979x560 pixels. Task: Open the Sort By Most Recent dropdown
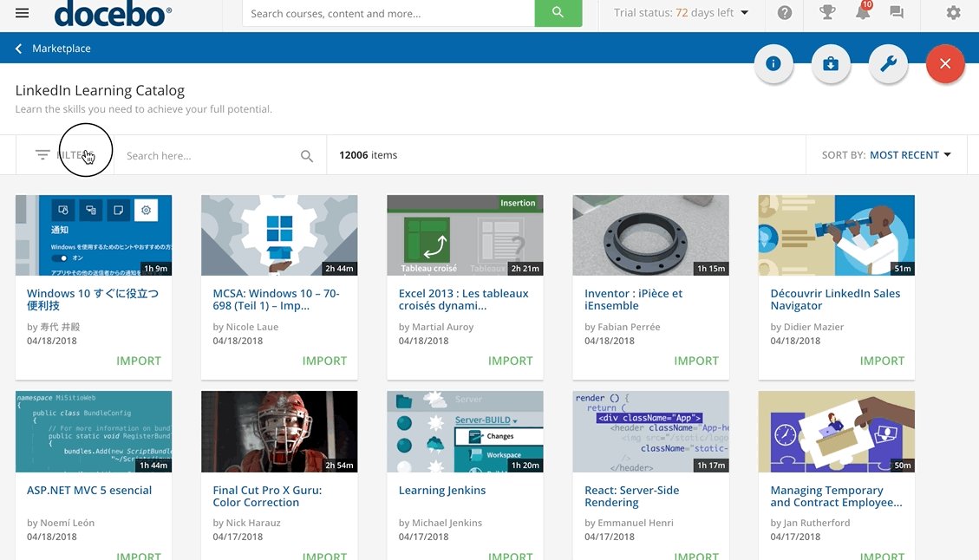coord(886,155)
